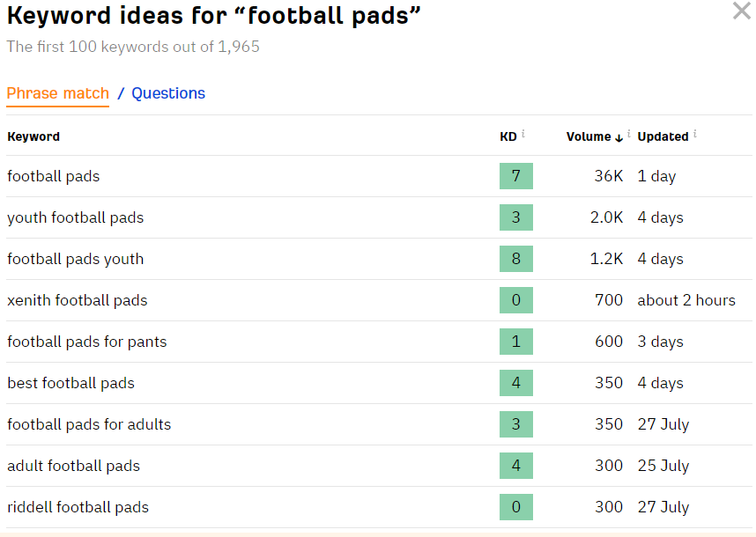Close the keyword ideas panel
756x537 pixels.
coord(741,11)
